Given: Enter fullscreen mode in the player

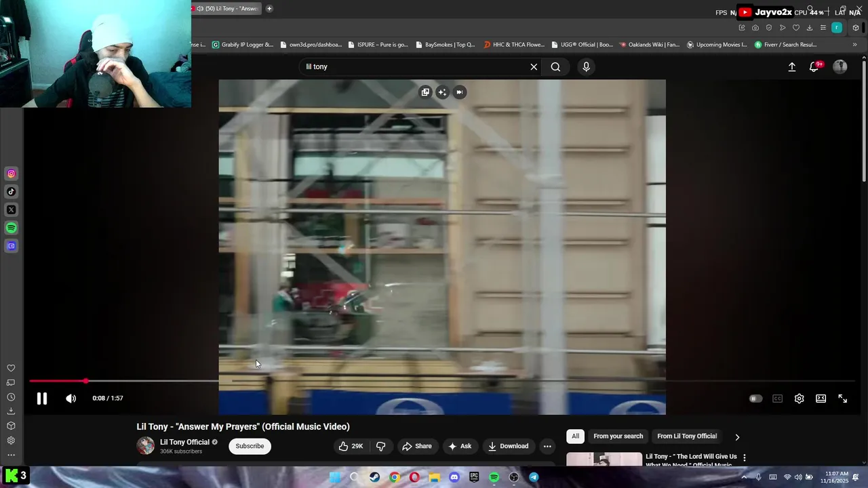Looking at the screenshot, I should pos(842,399).
